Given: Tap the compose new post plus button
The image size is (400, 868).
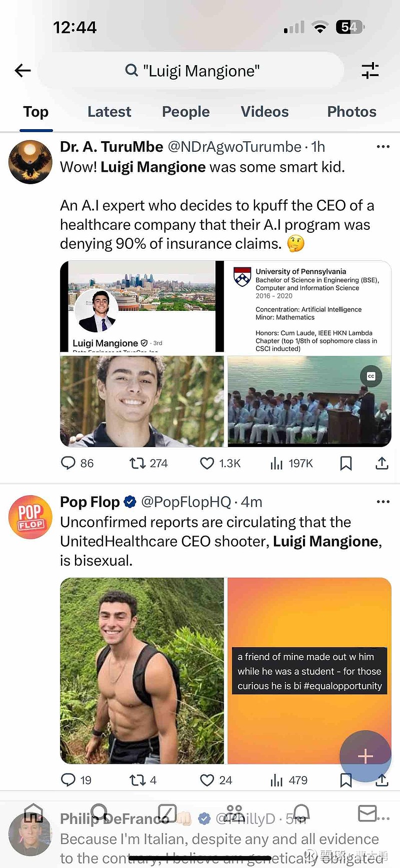Looking at the screenshot, I should (x=365, y=756).
